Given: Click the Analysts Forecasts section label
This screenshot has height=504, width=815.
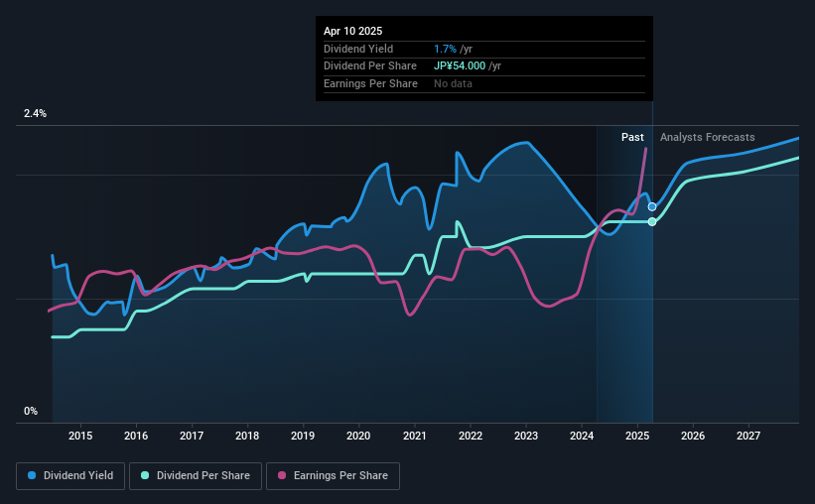Looking at the screenshot, I should click(x=708, y=137).
